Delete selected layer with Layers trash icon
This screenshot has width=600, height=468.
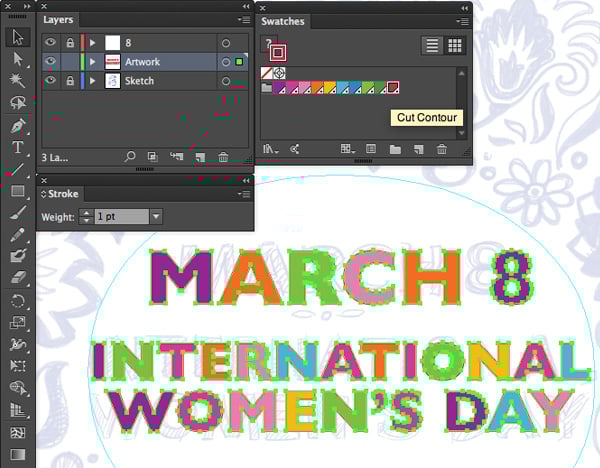[223, 157]
